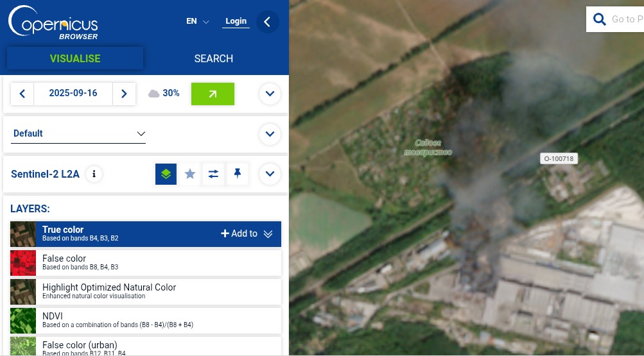Click the Login link
644x356 pixels.
(236, 21)
